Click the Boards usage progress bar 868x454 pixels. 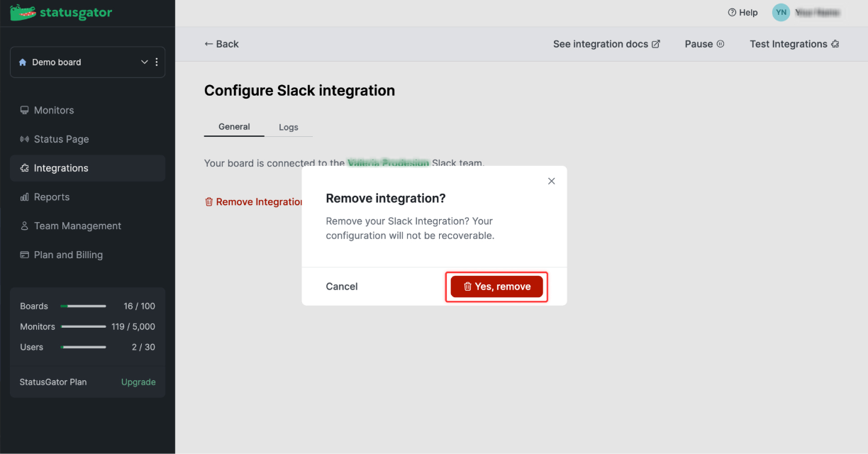(x=84, y=306)
